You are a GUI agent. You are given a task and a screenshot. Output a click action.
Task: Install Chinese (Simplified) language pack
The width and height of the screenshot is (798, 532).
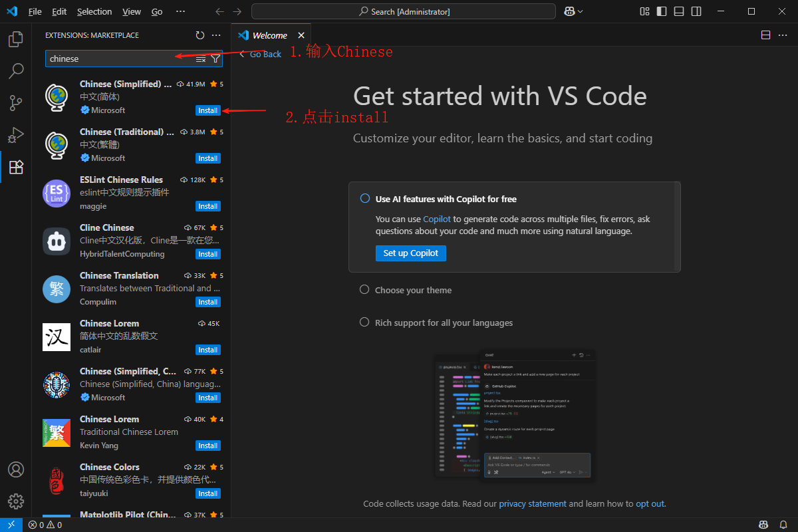click(208, 110)
